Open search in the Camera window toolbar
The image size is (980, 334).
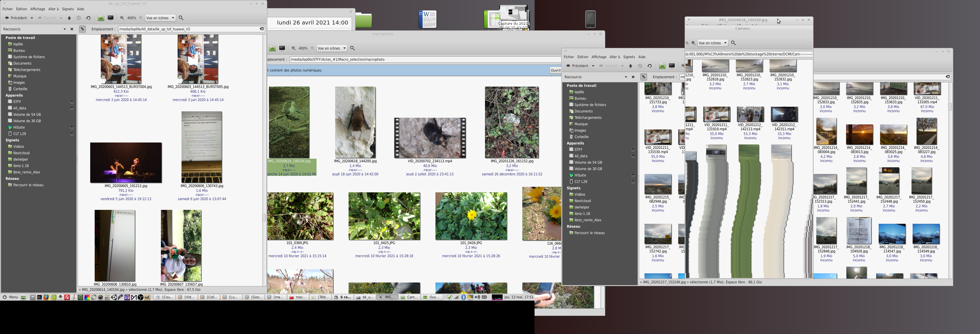pos(734,43)
